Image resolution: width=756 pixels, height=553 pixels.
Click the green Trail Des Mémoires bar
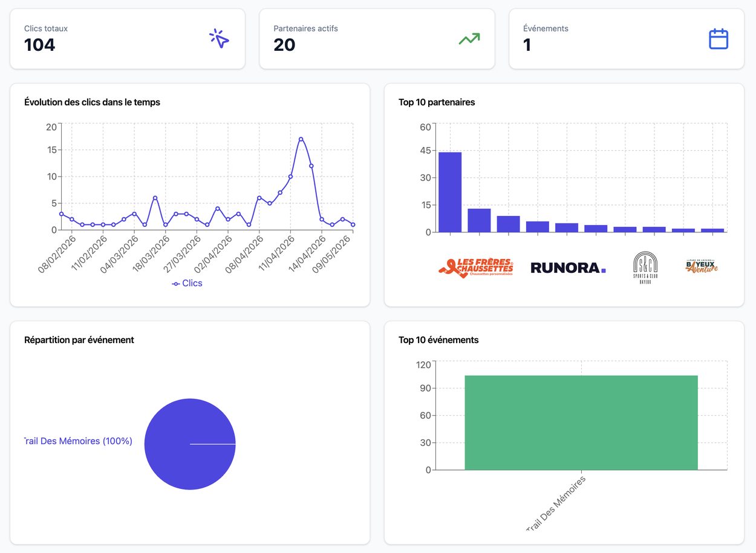point(581,422)
